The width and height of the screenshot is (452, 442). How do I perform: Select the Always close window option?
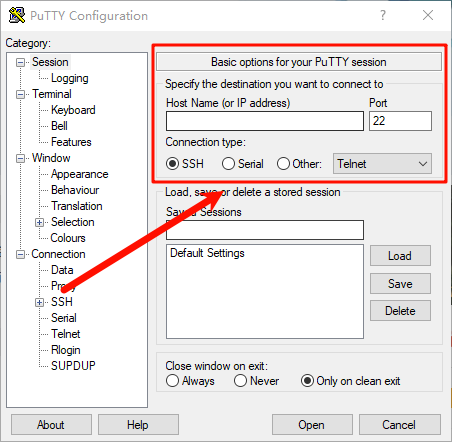pyautogui.click(x=172, y=381)
